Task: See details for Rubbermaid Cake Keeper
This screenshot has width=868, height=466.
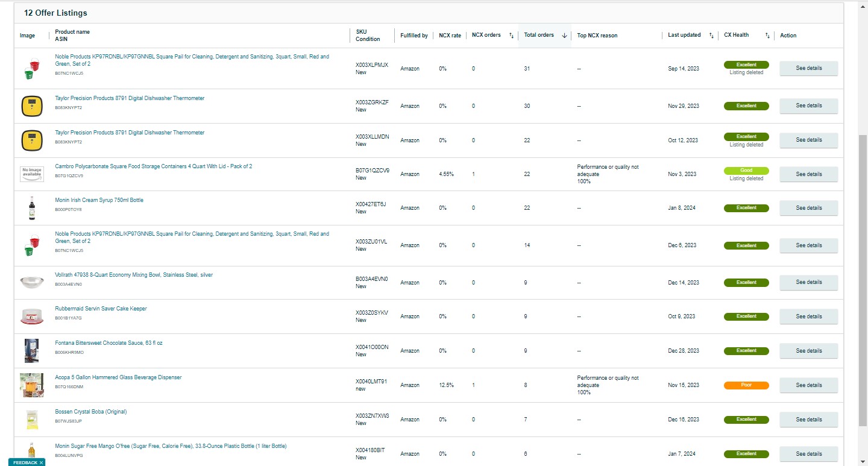Action: (x=808, y=316)
